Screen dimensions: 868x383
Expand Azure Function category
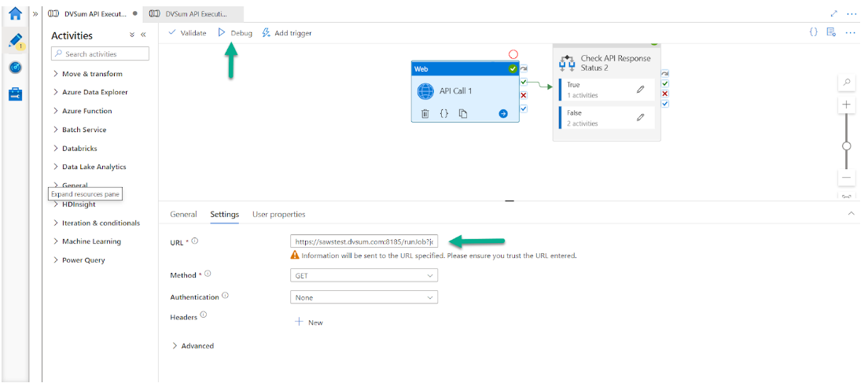(x=83, y=111)
